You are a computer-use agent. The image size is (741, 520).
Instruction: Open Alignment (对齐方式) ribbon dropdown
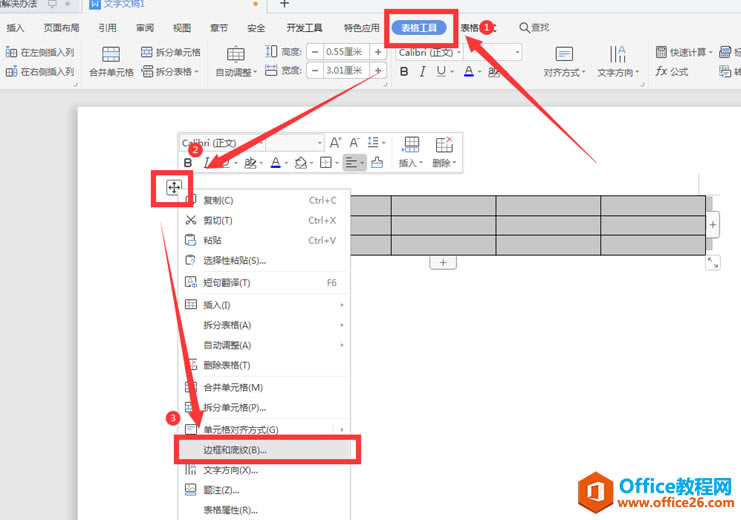(564, 72)
